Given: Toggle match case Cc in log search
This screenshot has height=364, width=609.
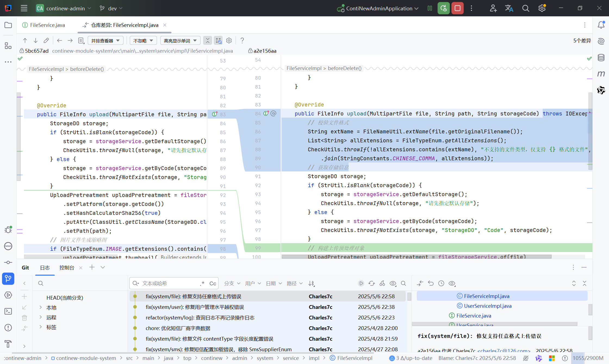Looking at the screenshot, I should pos(213,283).
